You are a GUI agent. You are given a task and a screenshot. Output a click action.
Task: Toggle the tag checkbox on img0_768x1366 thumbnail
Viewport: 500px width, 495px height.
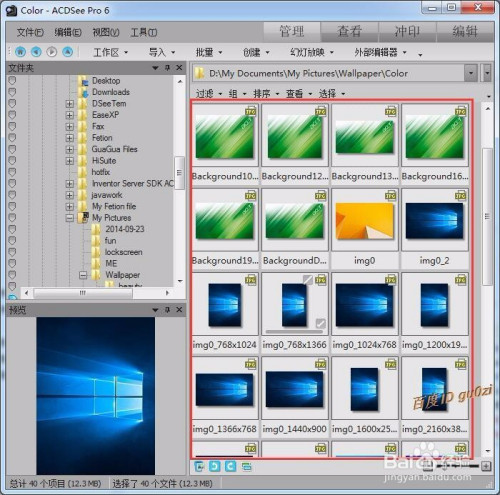coord(321,323)
